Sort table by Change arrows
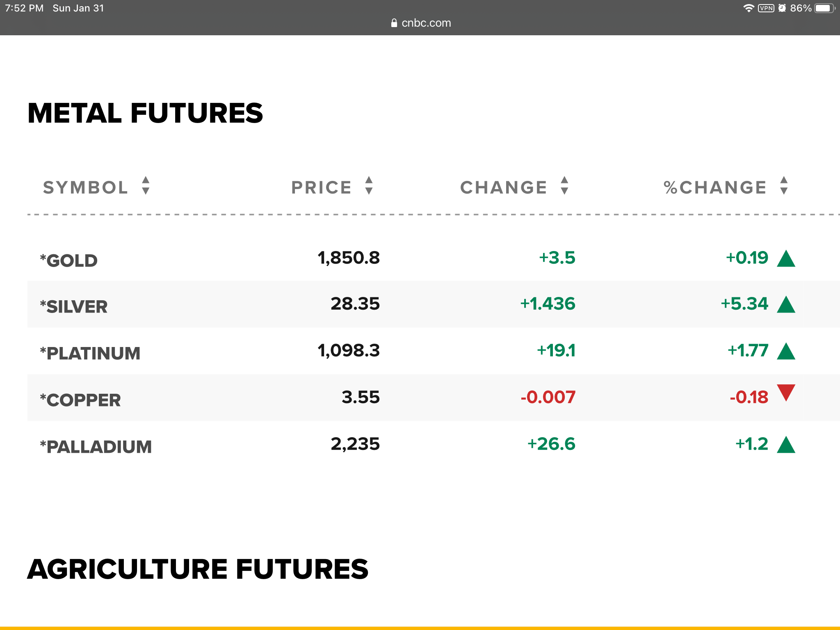840x630 pixels. [564, 185]
